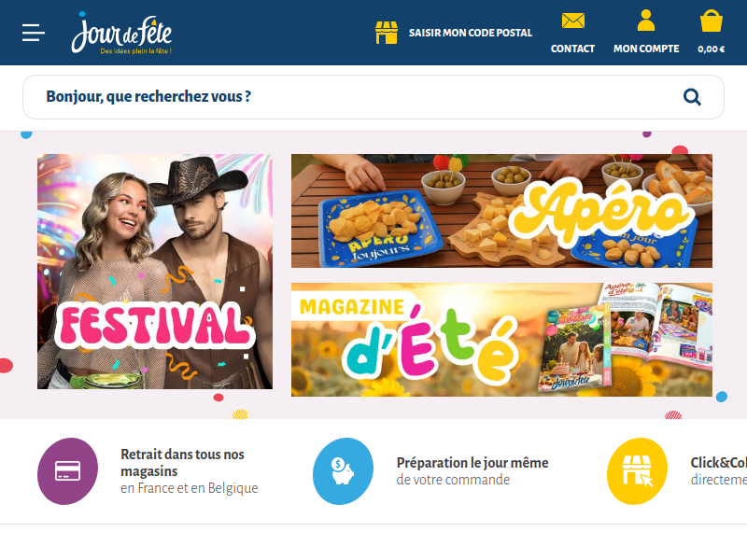Open the Mon Compte label

coord(646,49)
